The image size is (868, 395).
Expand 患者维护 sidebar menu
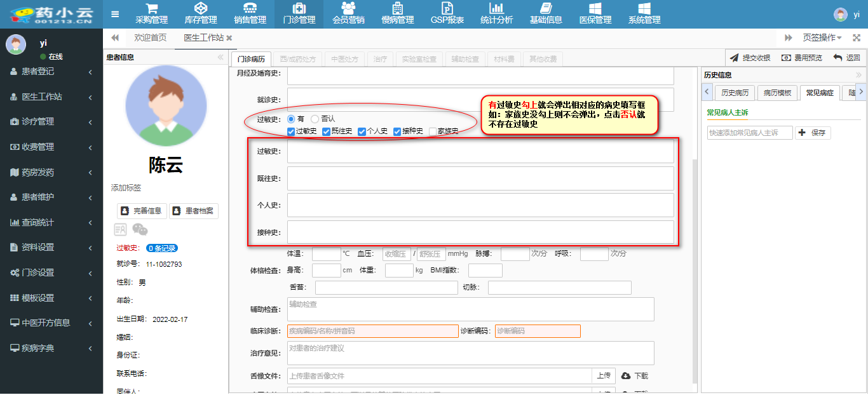click(51, 197)
